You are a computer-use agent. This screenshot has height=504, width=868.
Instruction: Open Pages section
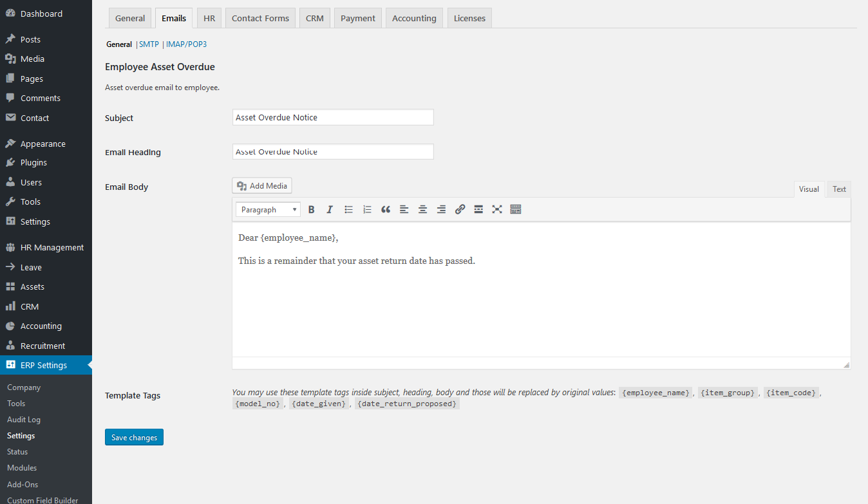(x=46, y=79)
